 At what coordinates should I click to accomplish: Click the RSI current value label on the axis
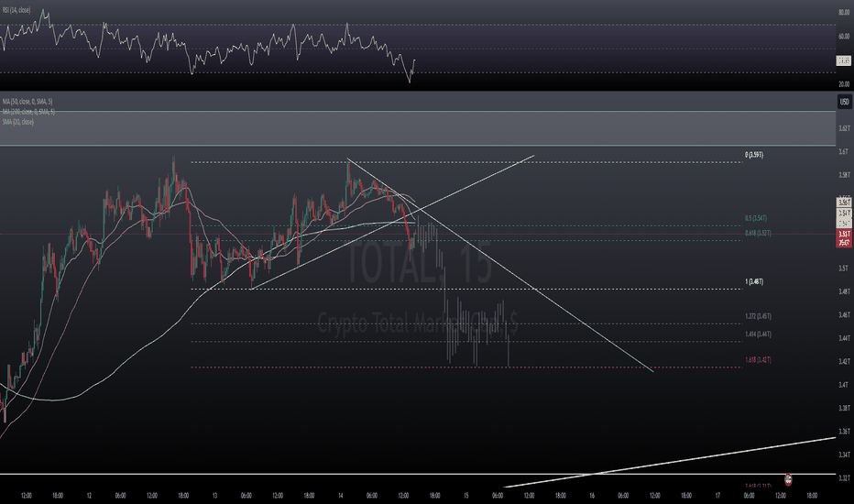tap(844, 60)
